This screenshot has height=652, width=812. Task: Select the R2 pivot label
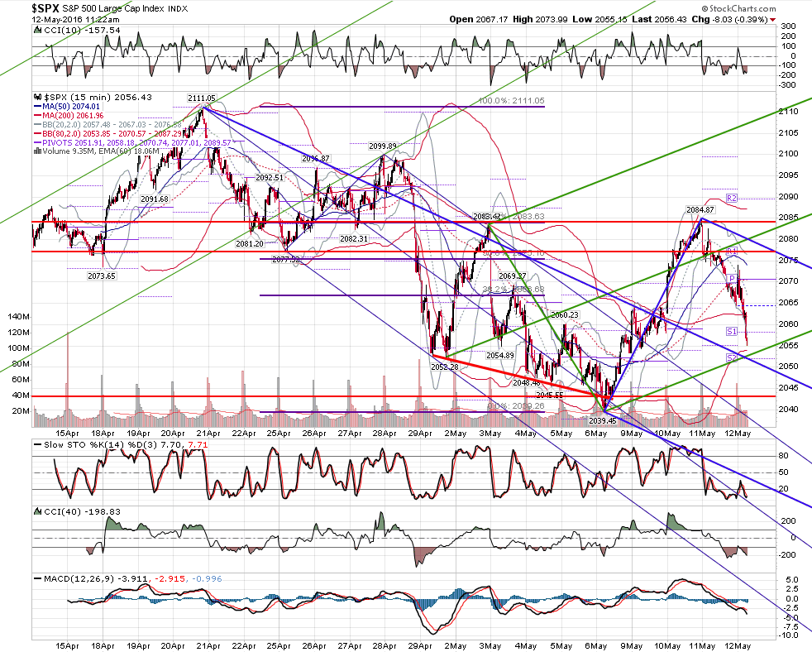(731, 198)
